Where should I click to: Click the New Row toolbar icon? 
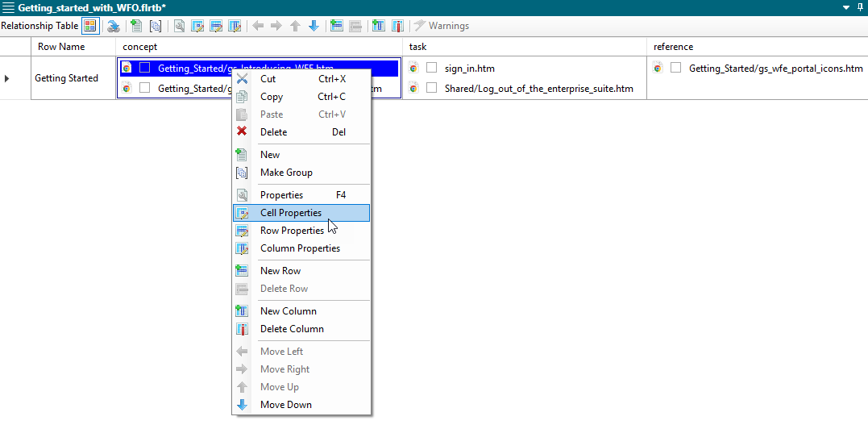pos(337,26)
